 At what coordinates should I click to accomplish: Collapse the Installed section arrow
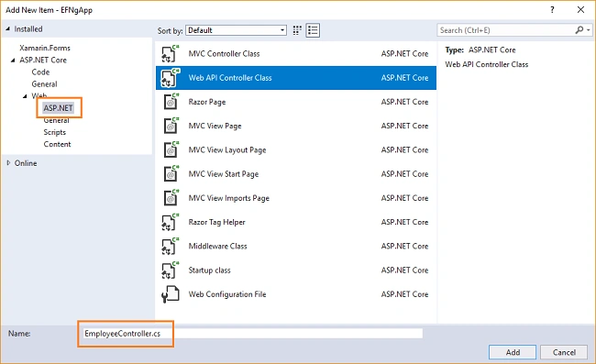click(x=7, y=28)
